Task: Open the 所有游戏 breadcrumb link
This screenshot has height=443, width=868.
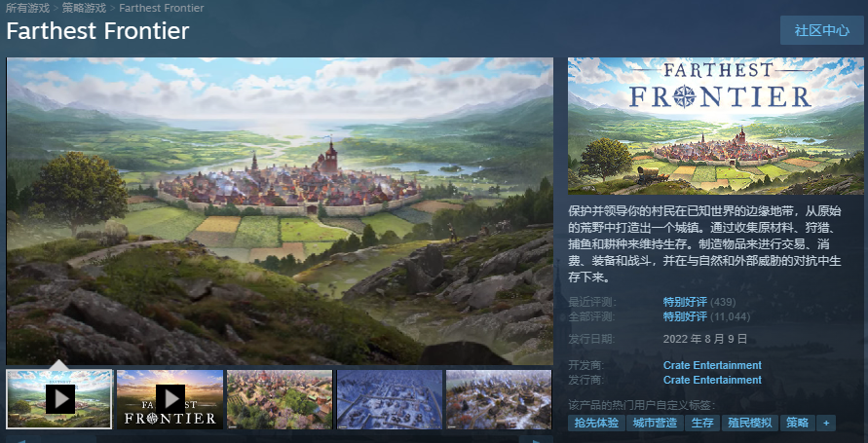Action: coord(27,8)
